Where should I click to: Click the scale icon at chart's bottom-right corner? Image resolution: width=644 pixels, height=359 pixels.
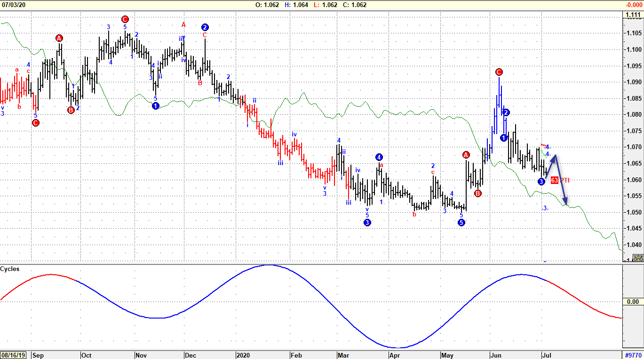[x=638, y=257]
